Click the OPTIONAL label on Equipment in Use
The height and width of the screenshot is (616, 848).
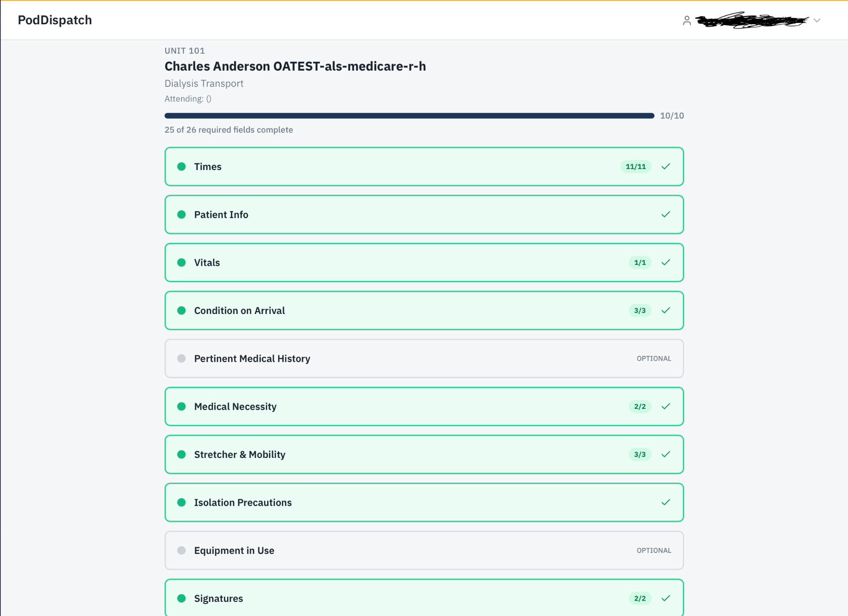[x=654, y=551]
